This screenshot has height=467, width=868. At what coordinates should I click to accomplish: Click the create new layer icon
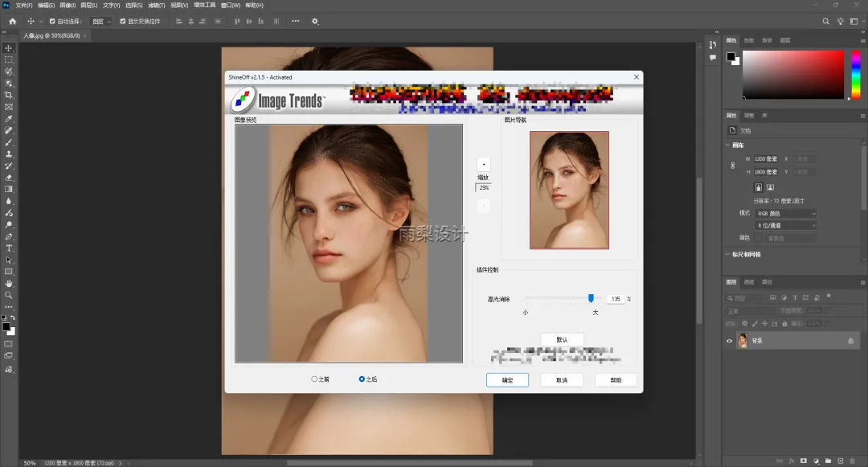pyautogui.click(x=841, y=461)
